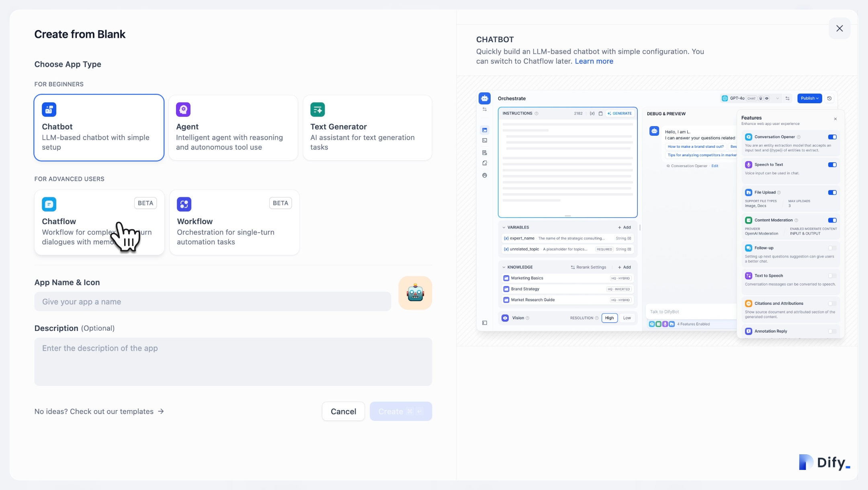Open the robot emoji app icon picker
This screenshot has width=868, height=490.
(415, 293)
